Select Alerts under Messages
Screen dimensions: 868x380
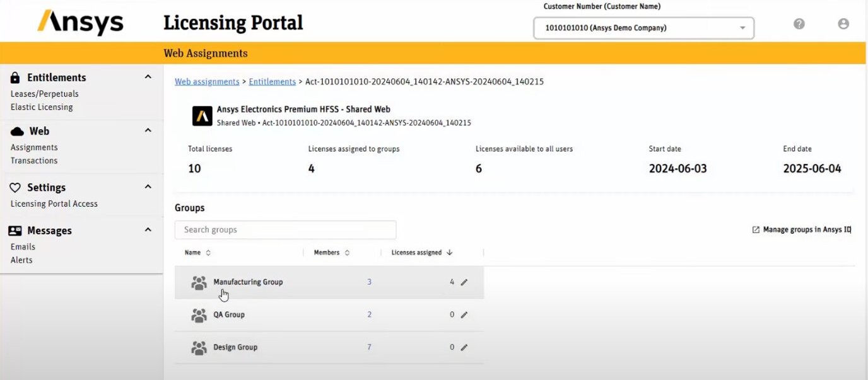[21, 260]
